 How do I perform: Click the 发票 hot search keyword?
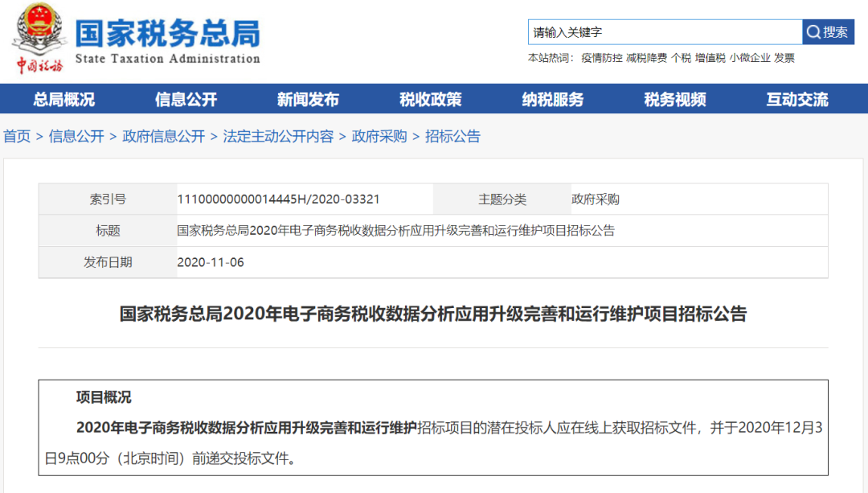[784, 58]
